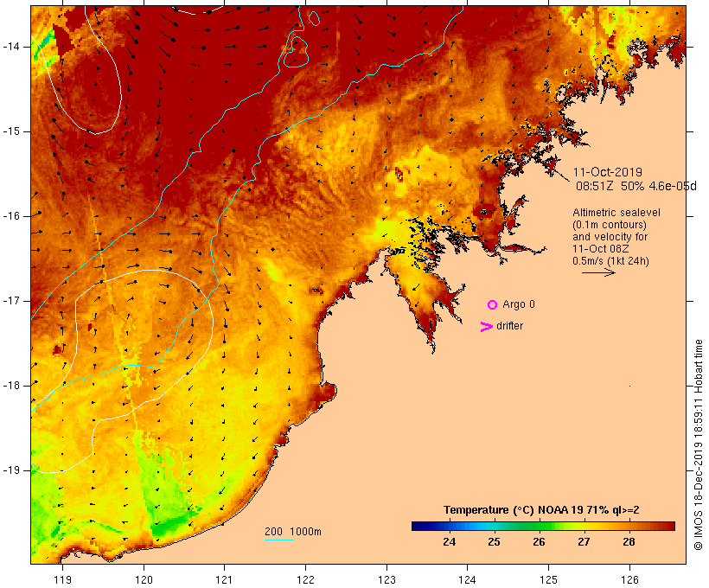Screen dimensions: 709x588
Task: Click the longitude axis label 121
Action: [224, 580]
